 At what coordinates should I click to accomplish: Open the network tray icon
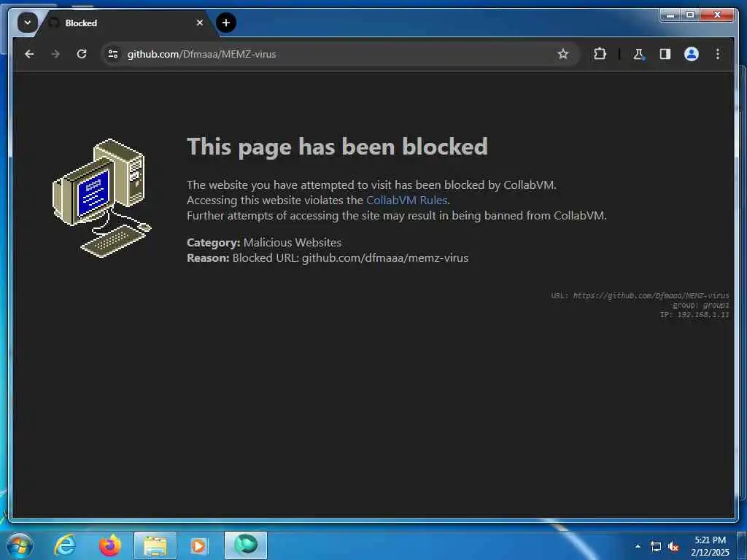pyautogui.click(x=656, y=547)
